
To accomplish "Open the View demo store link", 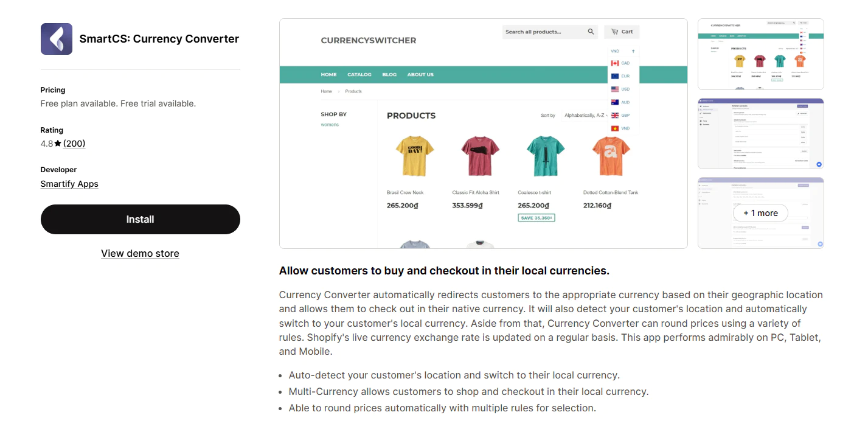I will 140,253.
